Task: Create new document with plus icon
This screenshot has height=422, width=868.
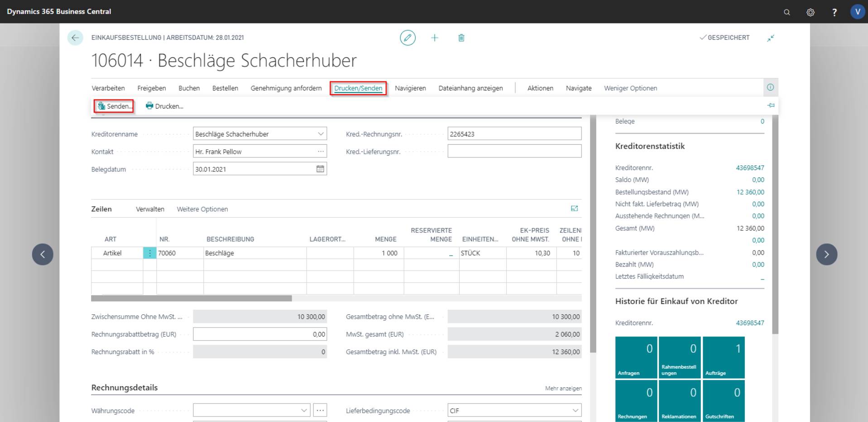Action: tap(435, 38)
